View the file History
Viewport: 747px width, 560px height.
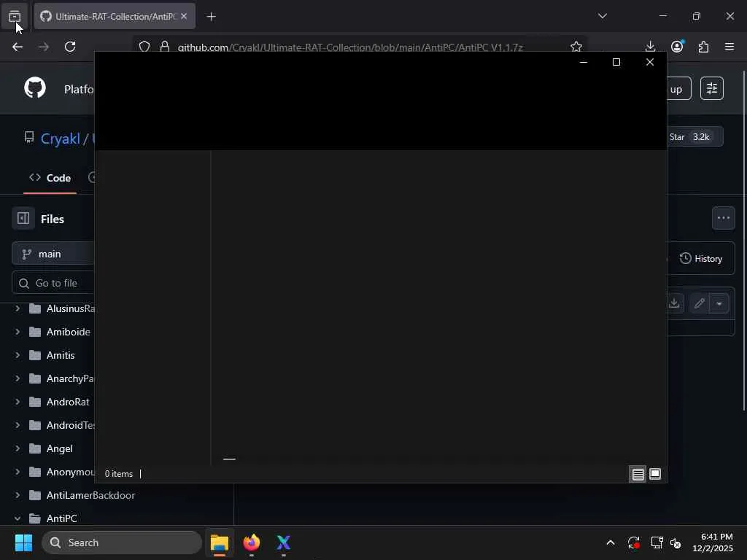701,259
